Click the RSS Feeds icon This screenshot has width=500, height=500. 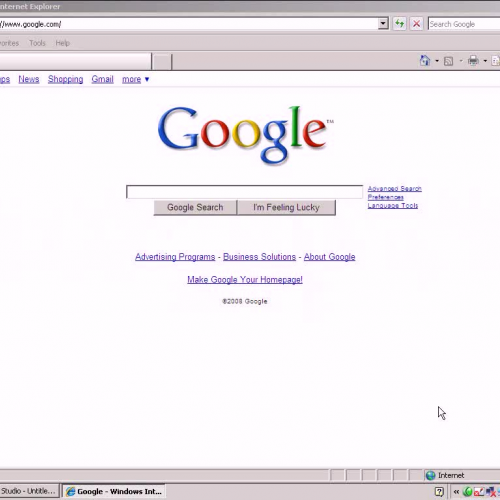pyautogui.click(x=448, y=61)
